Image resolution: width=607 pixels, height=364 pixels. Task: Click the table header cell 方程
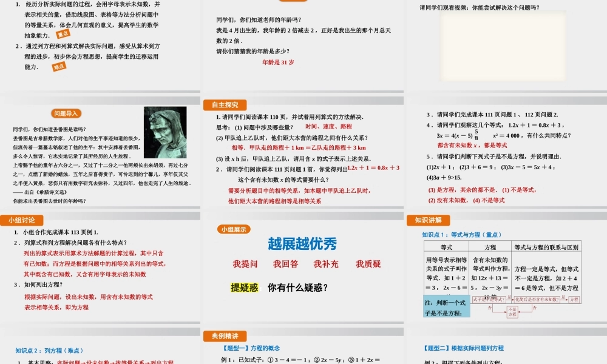[x=490, y=247]
